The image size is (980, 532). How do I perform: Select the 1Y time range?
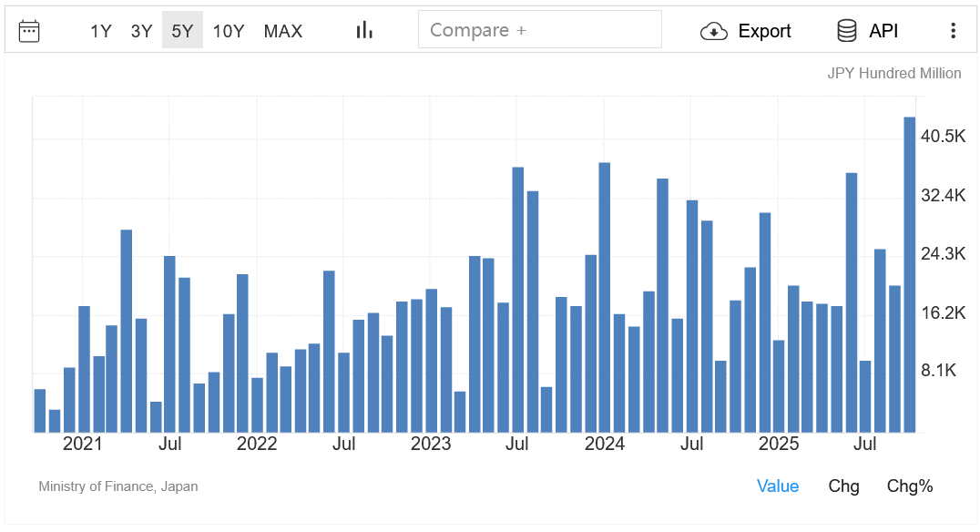click(x=100, y=30)
